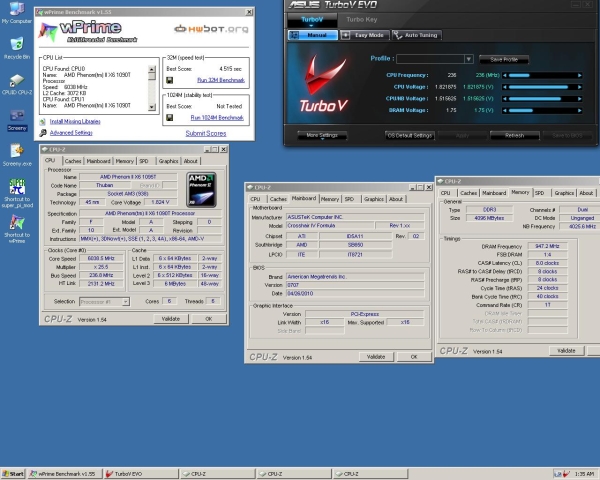Increase CPU Voltage with right arrow
This screenshot has width=600, height=480.
[580, 87]
